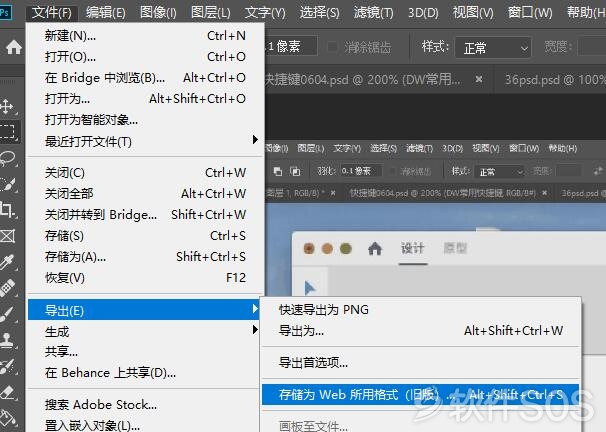Choose 存储(S) menu entry
Image resolution: width=606 pixels, height=432 pixels.
(x=145, y=236)
